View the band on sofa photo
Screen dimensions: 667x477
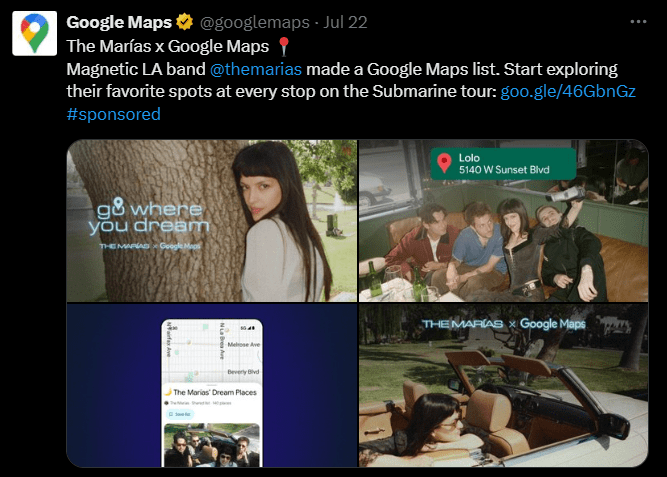coord(504,221)
